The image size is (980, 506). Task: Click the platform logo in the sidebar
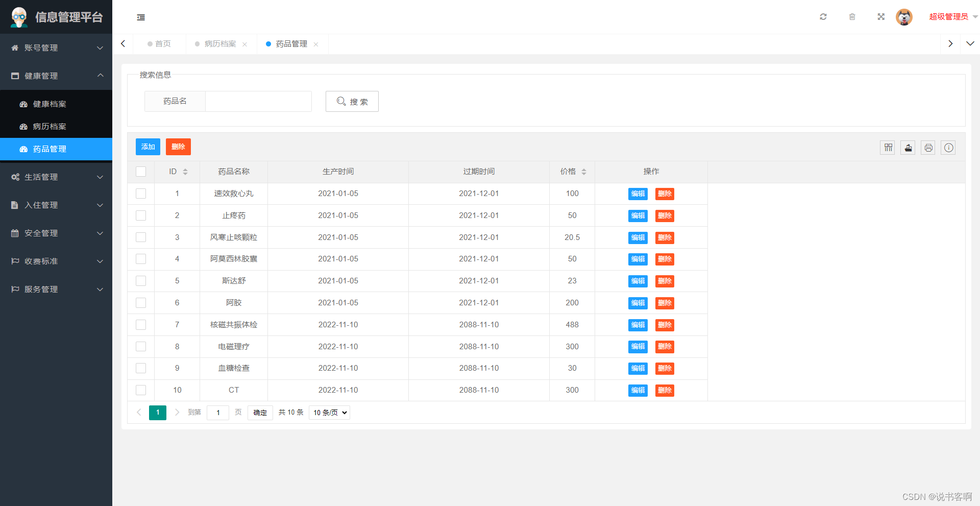tap(19, 17)
